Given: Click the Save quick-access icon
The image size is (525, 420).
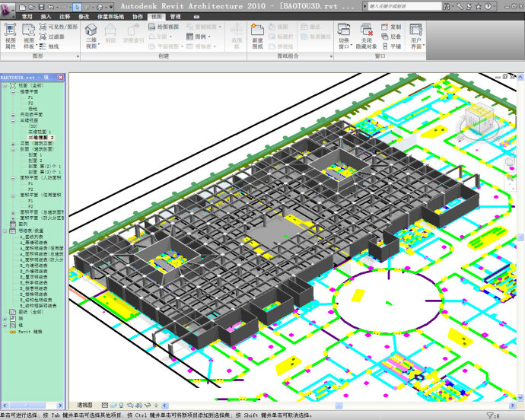Looking at the screenshot, I should coord(41,7).
